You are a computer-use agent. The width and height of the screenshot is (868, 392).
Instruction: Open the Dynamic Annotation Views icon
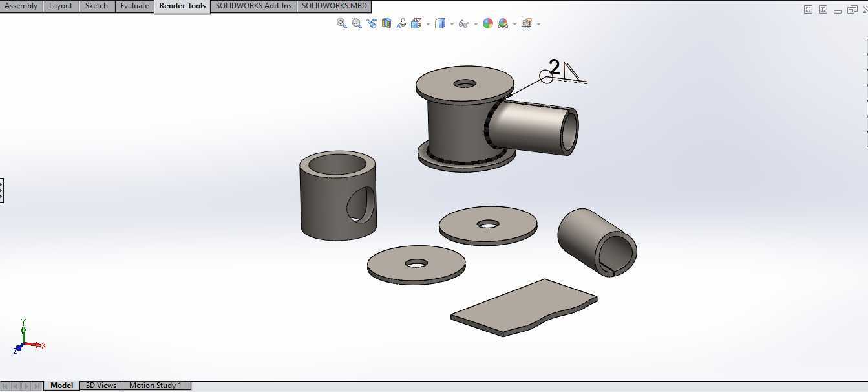click(401, 23)
